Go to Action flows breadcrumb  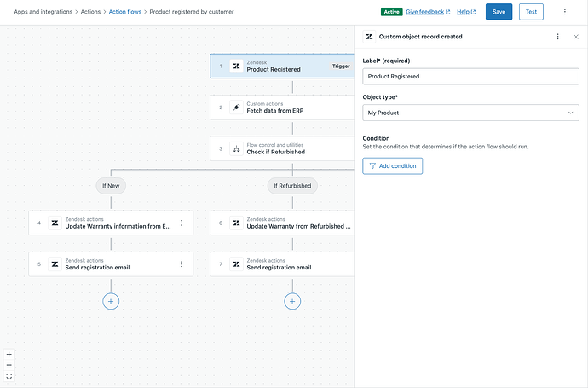(125, 12)
